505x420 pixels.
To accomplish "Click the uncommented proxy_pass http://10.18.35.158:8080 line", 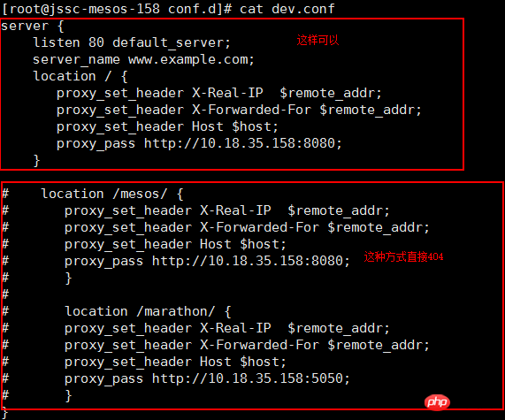I will 199,143.
